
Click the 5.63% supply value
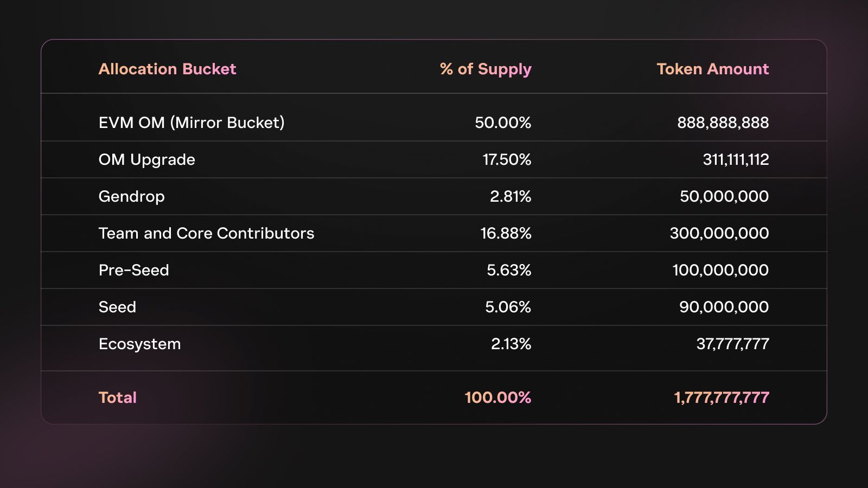(x=509, y=270)
